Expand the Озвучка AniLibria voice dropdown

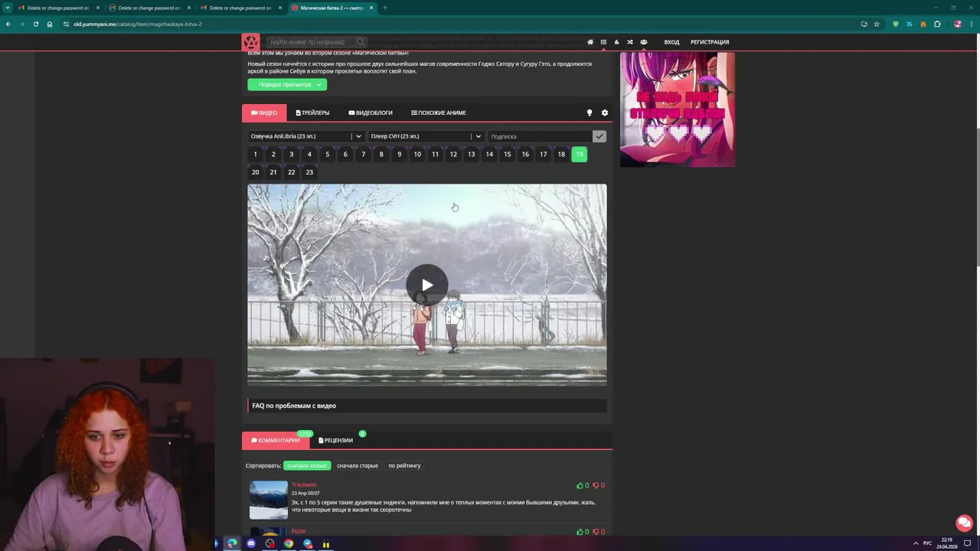305,136
